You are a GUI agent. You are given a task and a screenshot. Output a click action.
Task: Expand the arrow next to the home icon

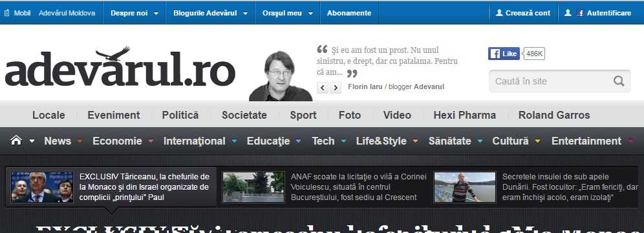[32, 141]
